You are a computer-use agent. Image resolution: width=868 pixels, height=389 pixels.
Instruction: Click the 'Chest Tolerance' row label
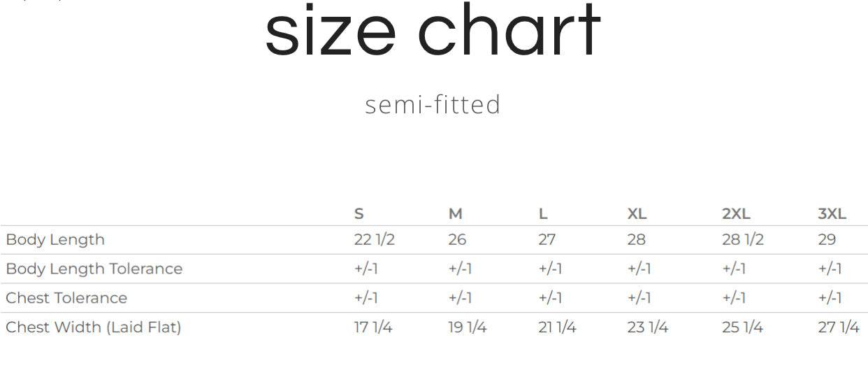[x=66, y=298]
